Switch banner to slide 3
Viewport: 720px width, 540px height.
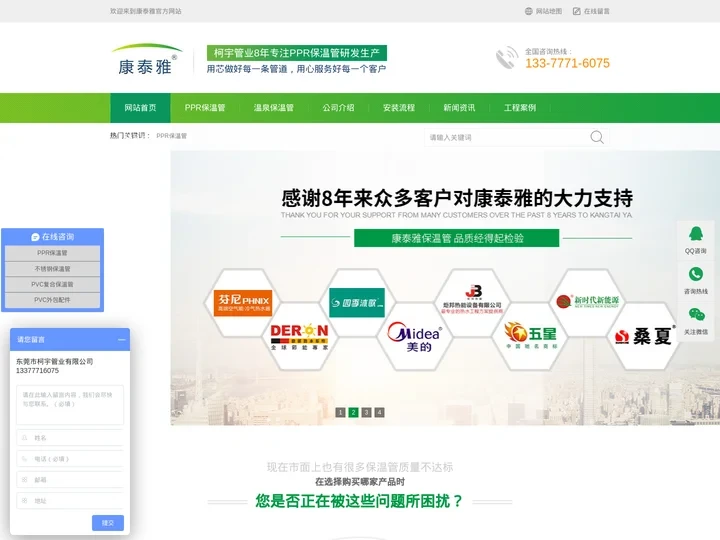pos(366,412)
